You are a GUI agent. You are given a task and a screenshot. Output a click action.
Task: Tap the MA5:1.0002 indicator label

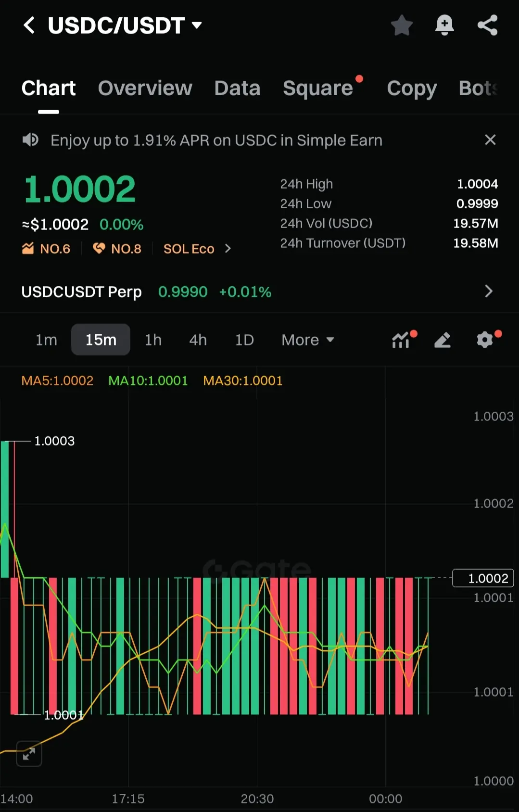tap(57, 381)
